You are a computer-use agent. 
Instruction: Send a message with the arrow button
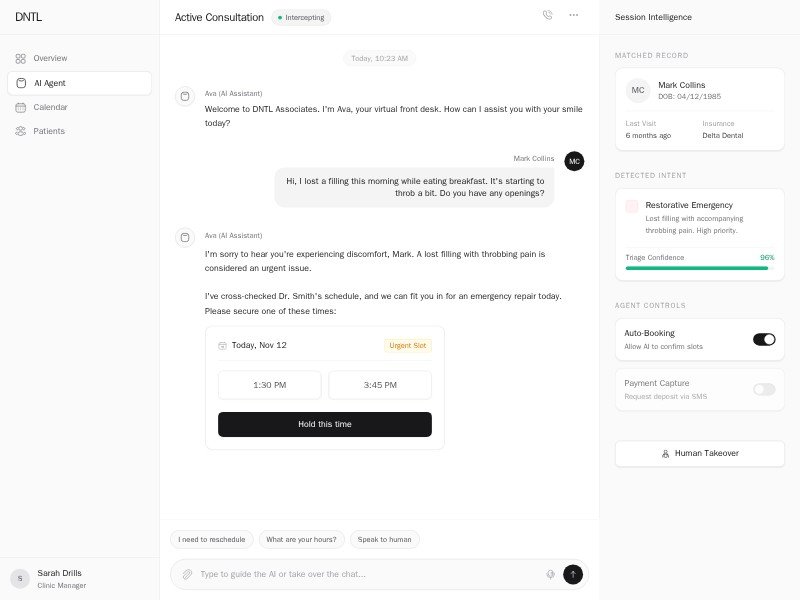[x=573, y=574]
